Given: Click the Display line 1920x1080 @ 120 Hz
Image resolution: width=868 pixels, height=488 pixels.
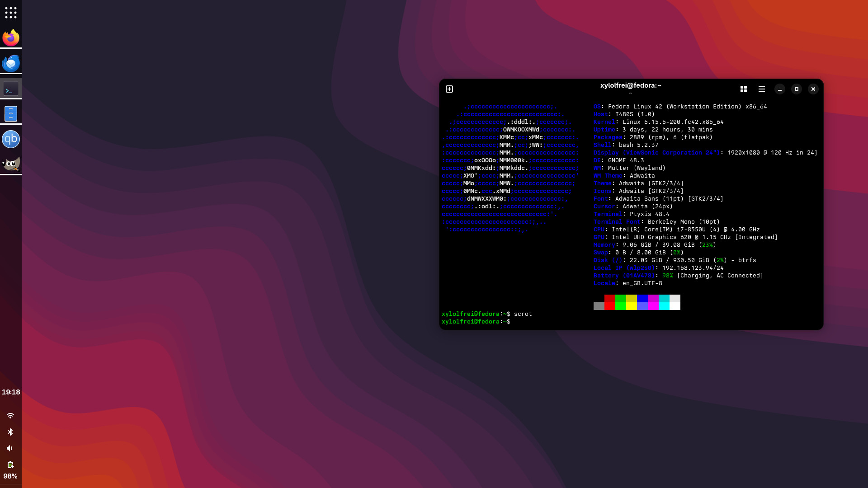Looking at the screenshot, I should pos(706,153).
